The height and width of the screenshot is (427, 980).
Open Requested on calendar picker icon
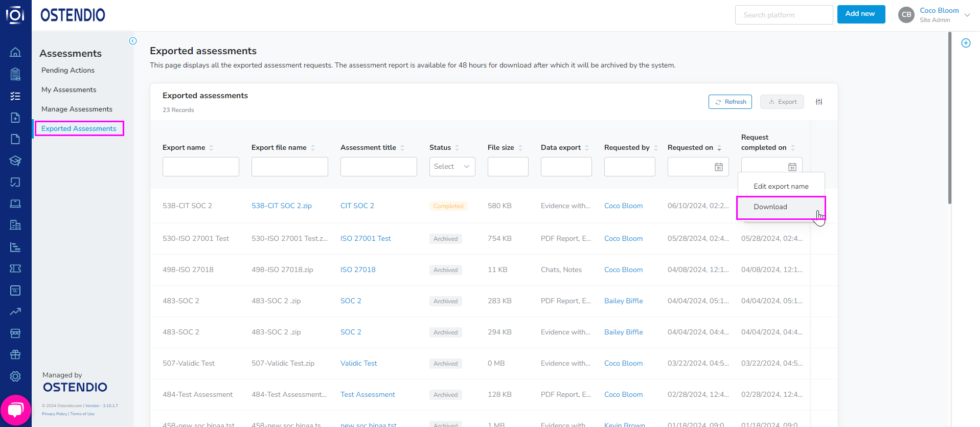[x=718, y=167]
